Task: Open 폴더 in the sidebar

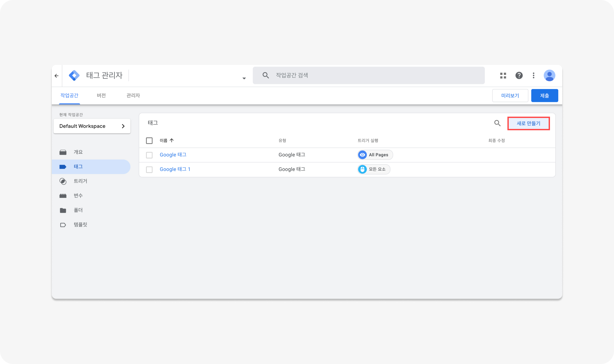Action: 91,210
